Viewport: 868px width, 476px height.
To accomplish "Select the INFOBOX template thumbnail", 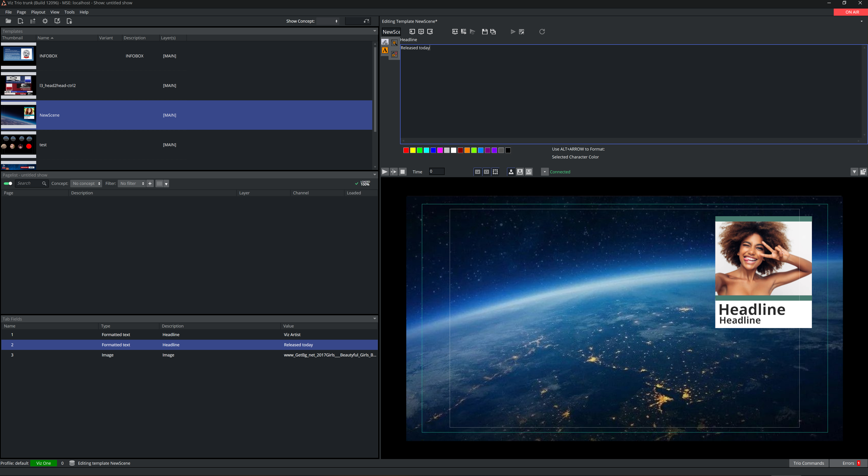I will (x=19, y=54).
